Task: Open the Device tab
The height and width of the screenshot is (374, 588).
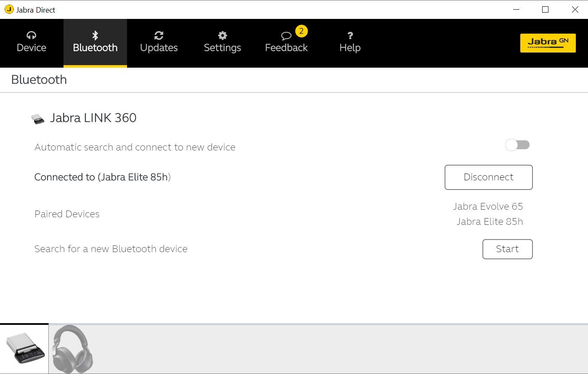Action: tap(32, 43)
